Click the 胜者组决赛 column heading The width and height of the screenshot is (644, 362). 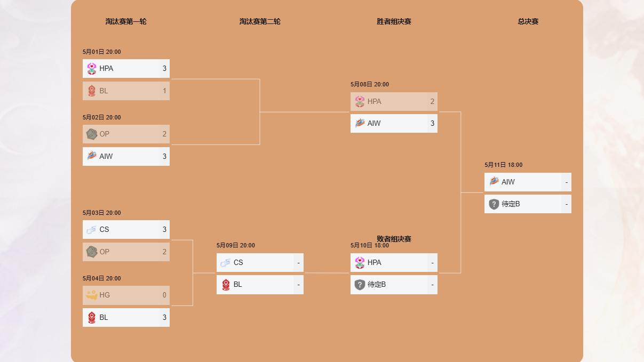[x=394, y=21]
